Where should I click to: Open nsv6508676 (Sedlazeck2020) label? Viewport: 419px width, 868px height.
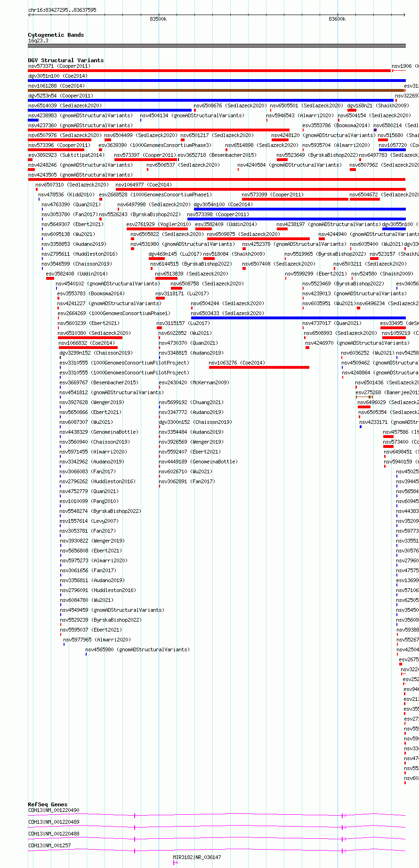pos(230,105)
